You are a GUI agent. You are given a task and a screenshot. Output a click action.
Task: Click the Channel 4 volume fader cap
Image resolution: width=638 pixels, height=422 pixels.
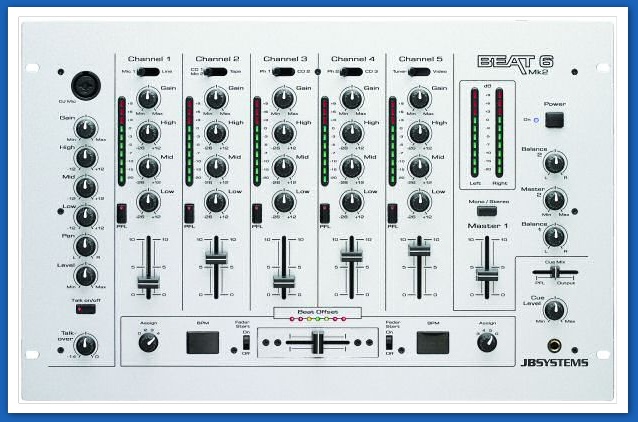352,256
